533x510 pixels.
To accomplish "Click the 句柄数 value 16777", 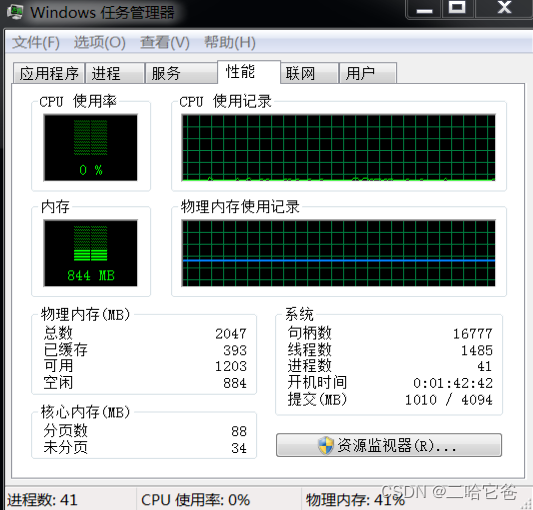I will tap(473, 334).
